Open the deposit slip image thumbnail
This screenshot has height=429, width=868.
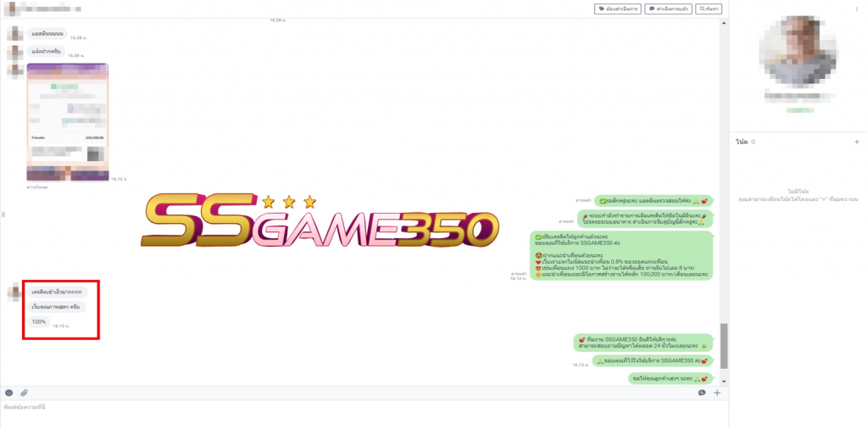click(x=68, y=122)
